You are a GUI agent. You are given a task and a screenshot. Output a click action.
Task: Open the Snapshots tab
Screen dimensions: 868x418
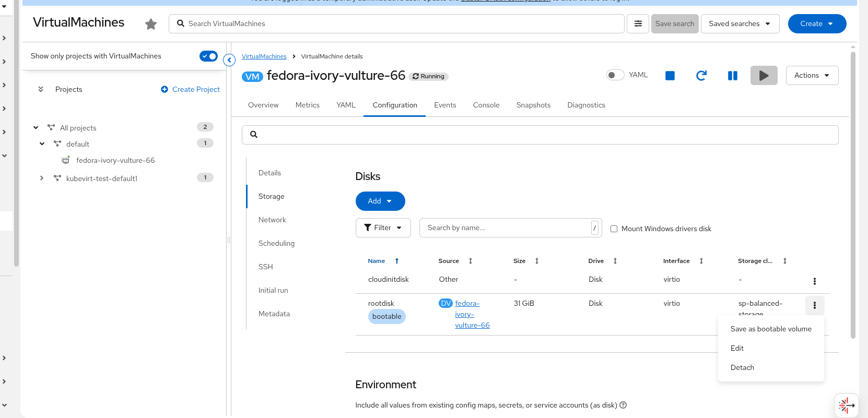pyautogui.click(x=533, y=105)
